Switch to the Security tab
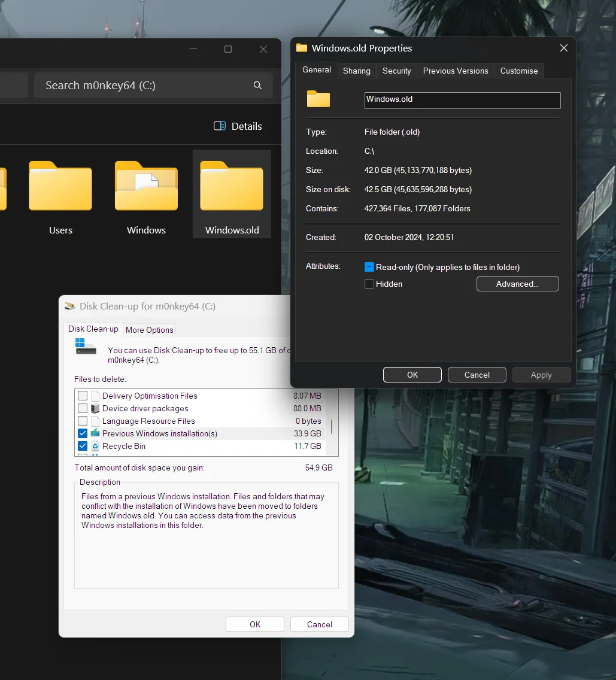Viewport: 616px width, 680px height. pyautogui.click(x=396, y=71)
